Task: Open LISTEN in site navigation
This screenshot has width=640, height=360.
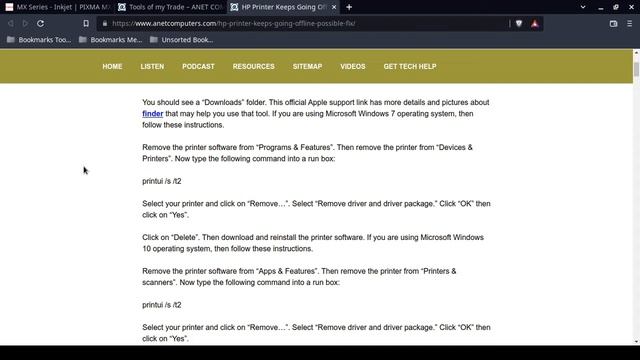Action: (152, 67)
